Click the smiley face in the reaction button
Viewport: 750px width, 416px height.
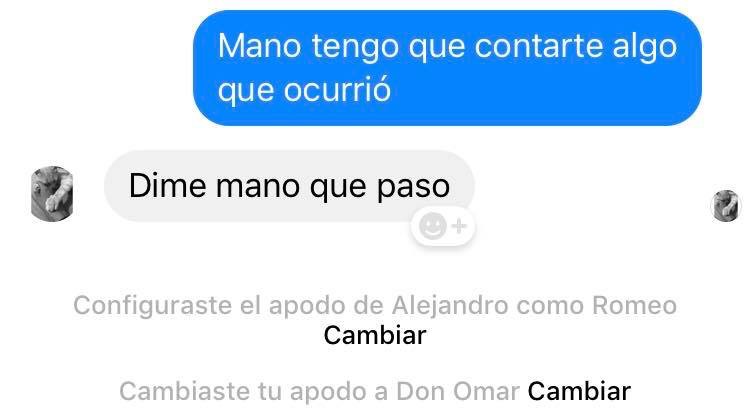pos(432,226)
